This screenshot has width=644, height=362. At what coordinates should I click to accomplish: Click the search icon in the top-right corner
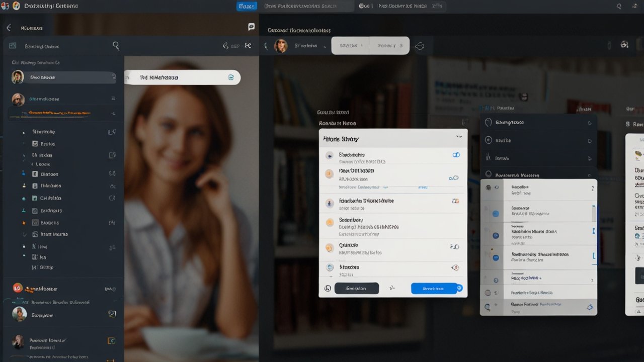619,6
